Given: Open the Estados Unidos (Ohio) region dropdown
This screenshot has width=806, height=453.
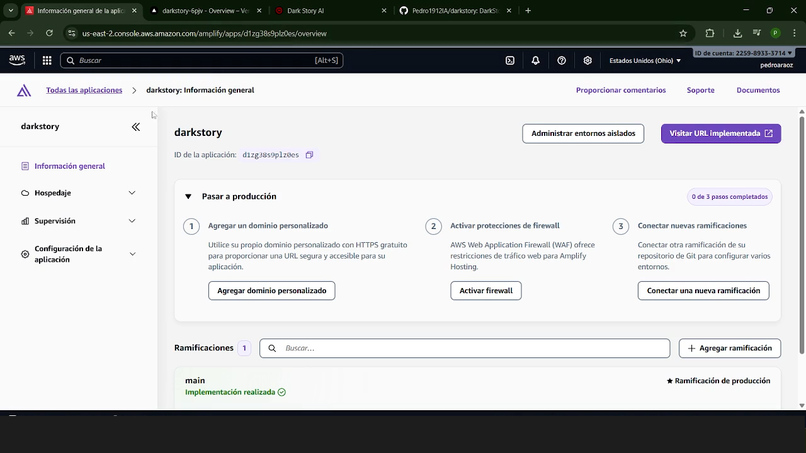Looking at the screenshot, I should [x=645, y=61].
